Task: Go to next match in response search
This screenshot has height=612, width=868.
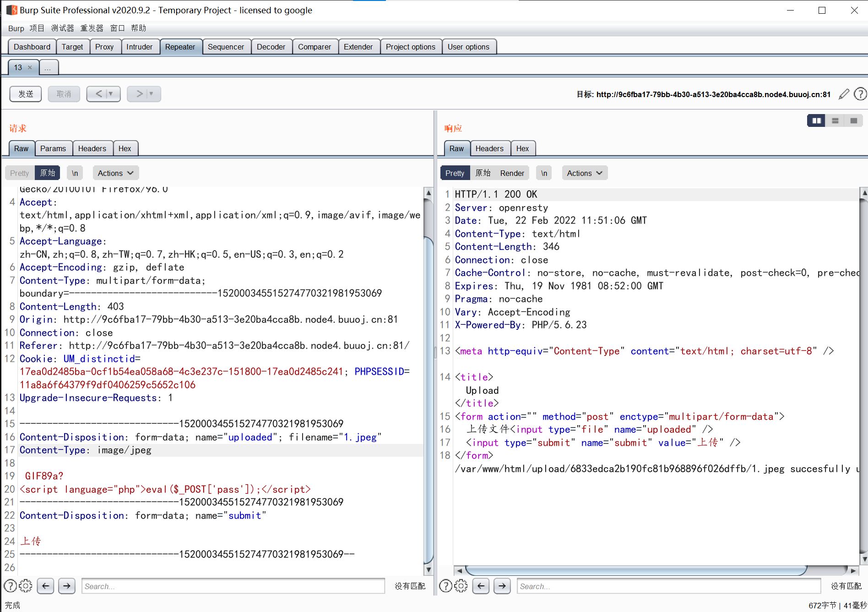Action: (x=502, y=586)
